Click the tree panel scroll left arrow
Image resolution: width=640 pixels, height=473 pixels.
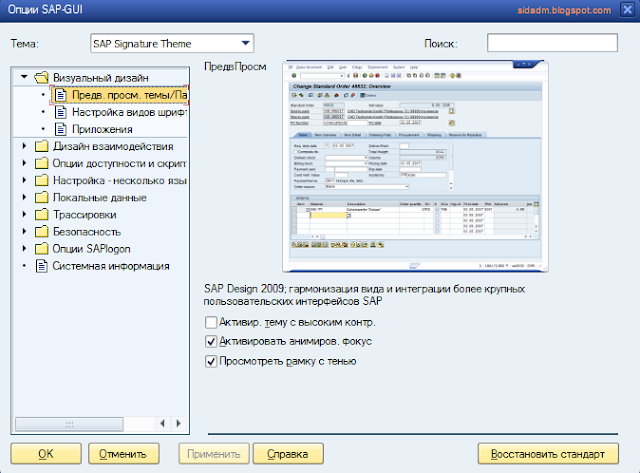click(162, 424)
